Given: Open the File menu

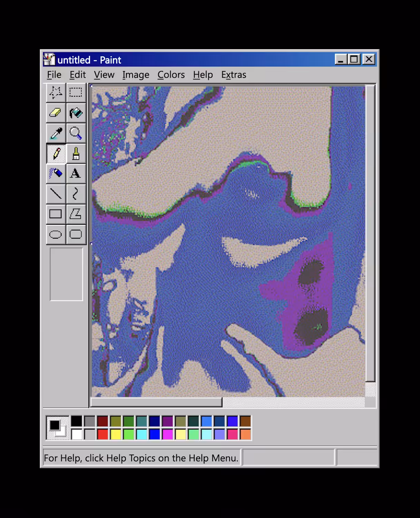Looking at the screenshot, I should pyautogui.click(x=54, y=75).
